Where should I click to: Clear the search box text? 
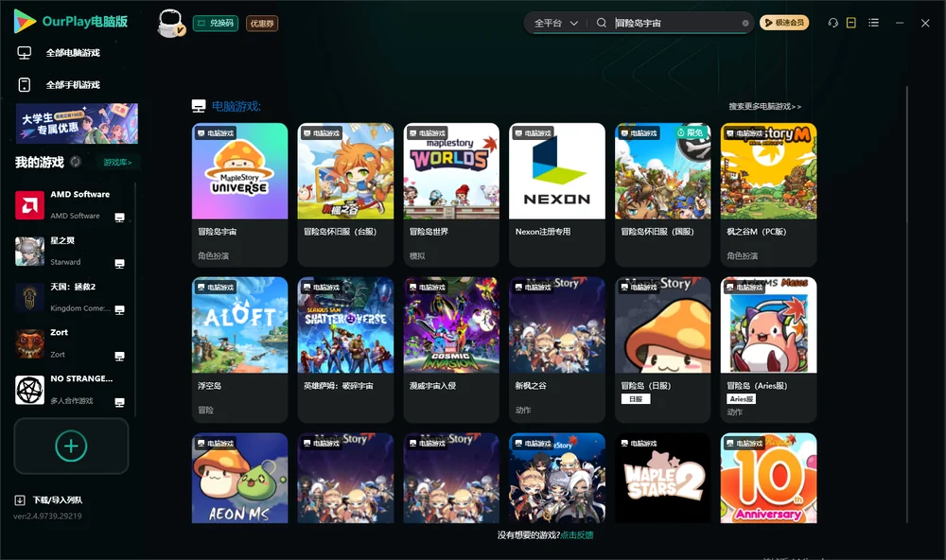click(x=745, y=24)
